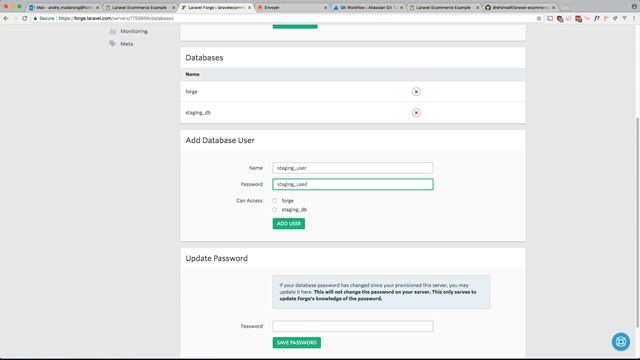Click the Monitoring chart icon in sidebar
Image resolution: width=640 pixels, height=360 pixels.
(x=113, y=31)
